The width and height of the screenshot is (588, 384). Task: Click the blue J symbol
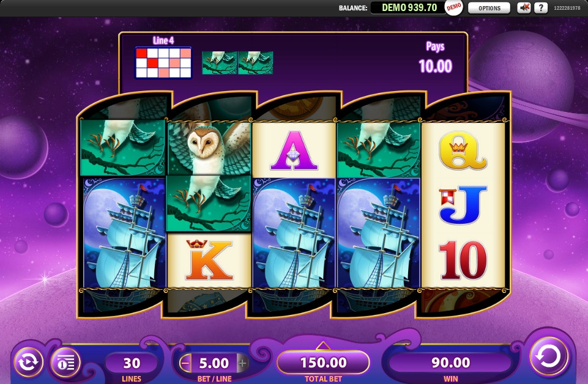click(x=463, y=205)
